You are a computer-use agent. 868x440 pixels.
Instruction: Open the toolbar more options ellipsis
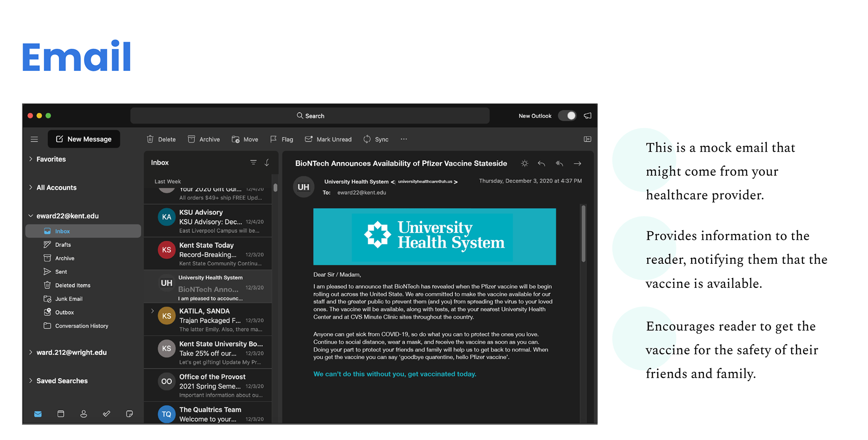point(404,139)
